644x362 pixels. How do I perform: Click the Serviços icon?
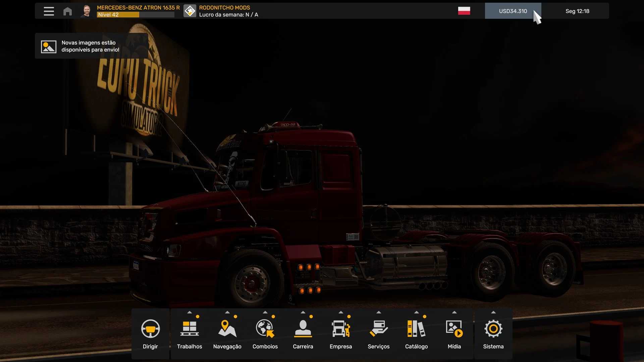(x=378, y=328)
